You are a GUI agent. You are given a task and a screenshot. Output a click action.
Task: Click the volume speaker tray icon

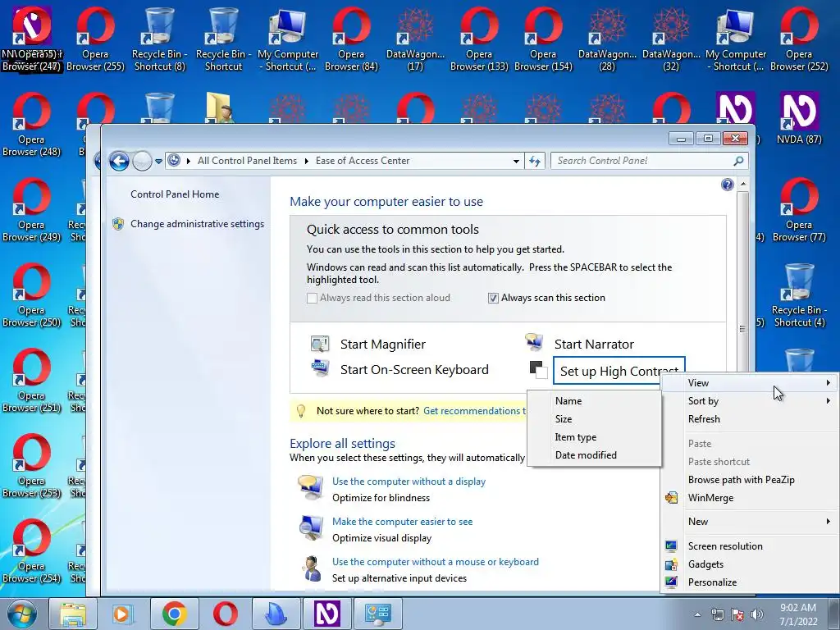click(x=757, y=614)
